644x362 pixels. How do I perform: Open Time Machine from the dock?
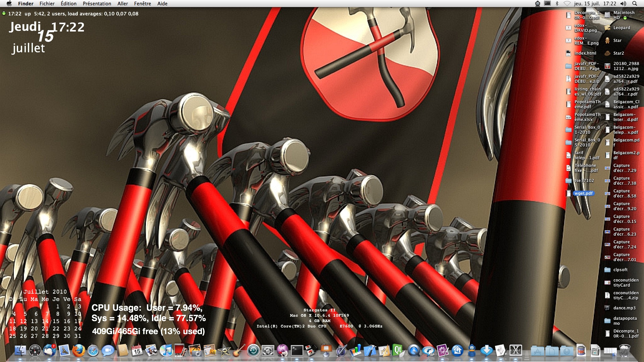coord(253,351)
